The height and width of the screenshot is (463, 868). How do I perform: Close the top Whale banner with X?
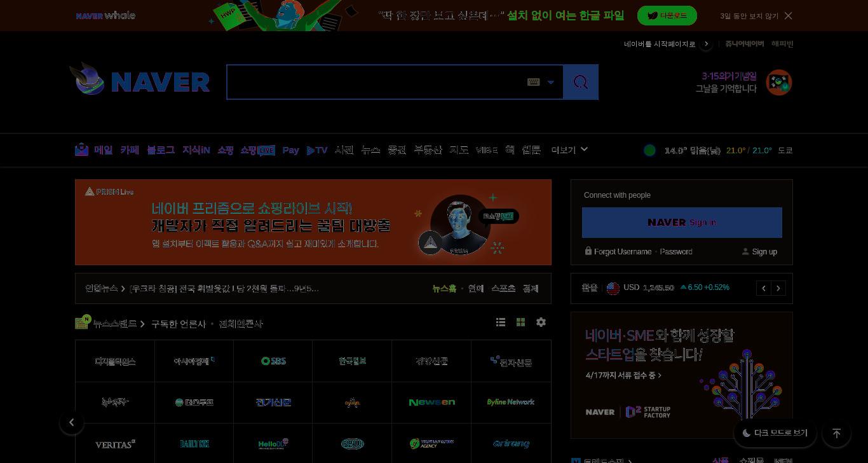pyautogui.click(x=789, y=15)
